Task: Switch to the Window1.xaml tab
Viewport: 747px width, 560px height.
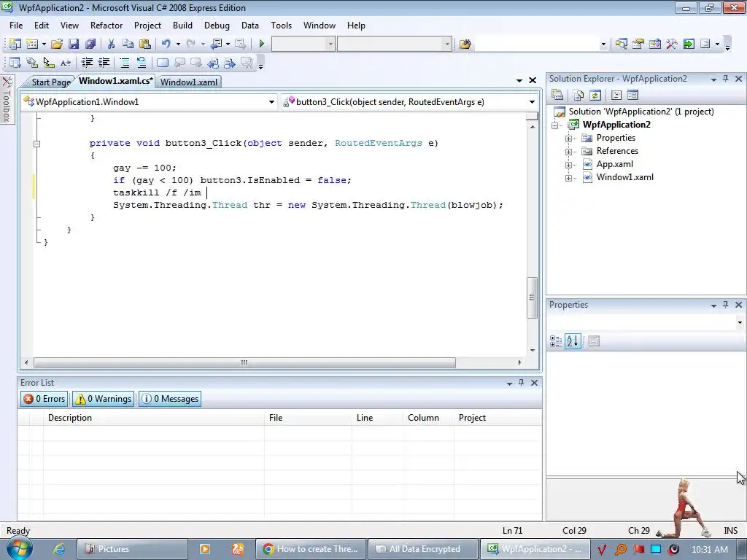Action: point(189,82)
